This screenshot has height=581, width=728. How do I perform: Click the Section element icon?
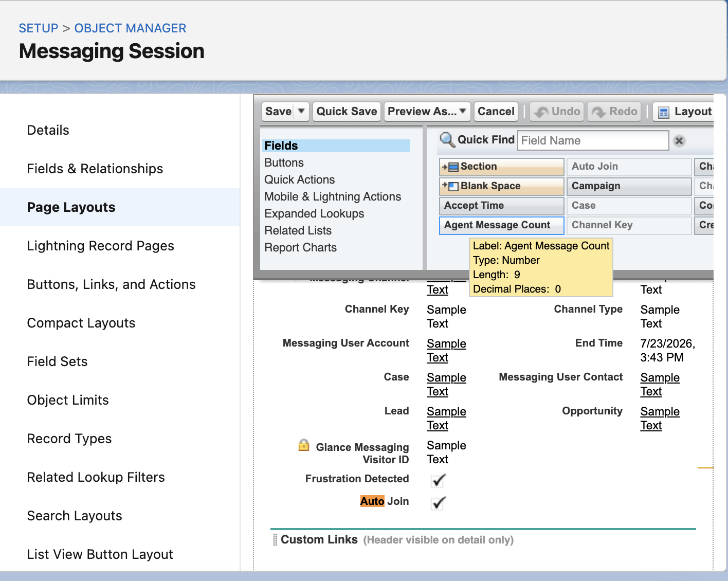450,167
